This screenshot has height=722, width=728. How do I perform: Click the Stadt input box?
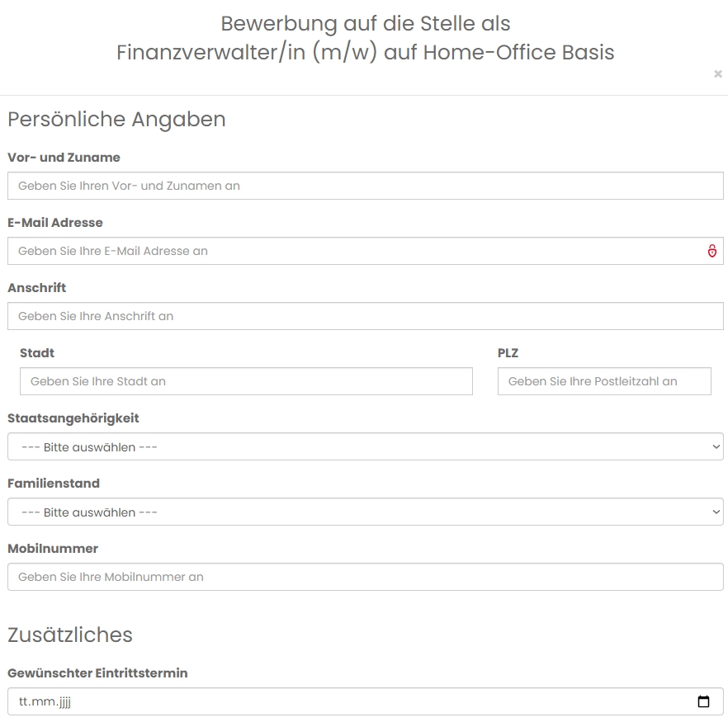(x=246, y=381)
